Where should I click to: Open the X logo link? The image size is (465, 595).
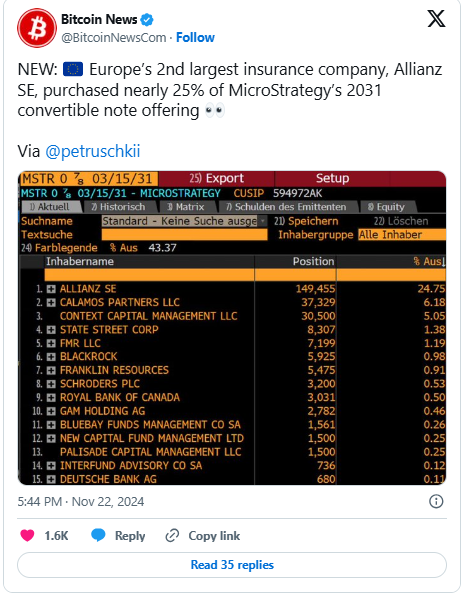tap(436, 19)
